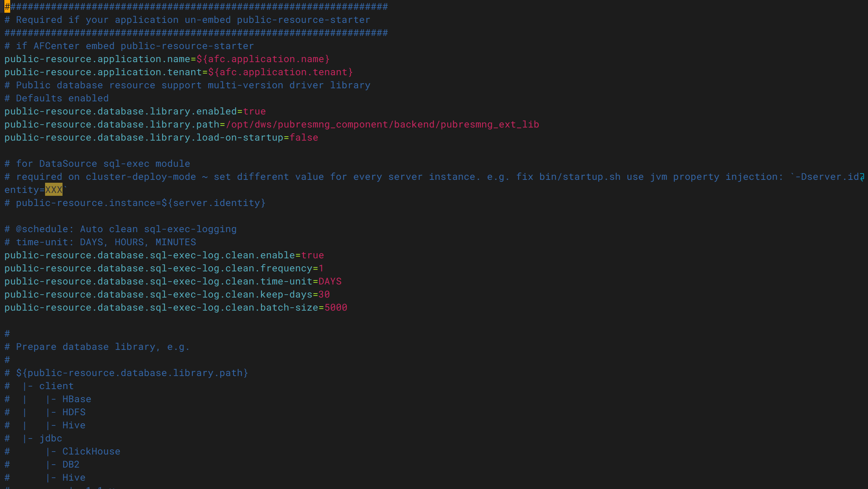Click the pubresmng_ext_lib library path value

pos(382,124)
